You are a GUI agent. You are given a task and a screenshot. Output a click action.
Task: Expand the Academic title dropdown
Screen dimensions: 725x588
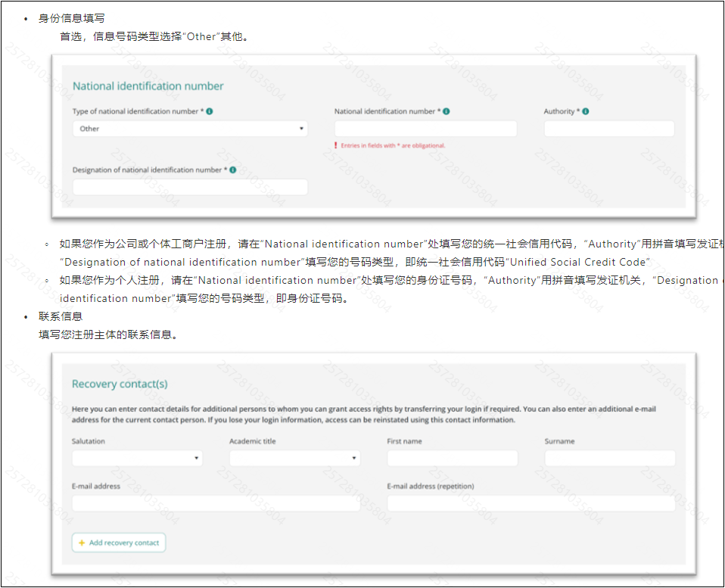(294, 458)
